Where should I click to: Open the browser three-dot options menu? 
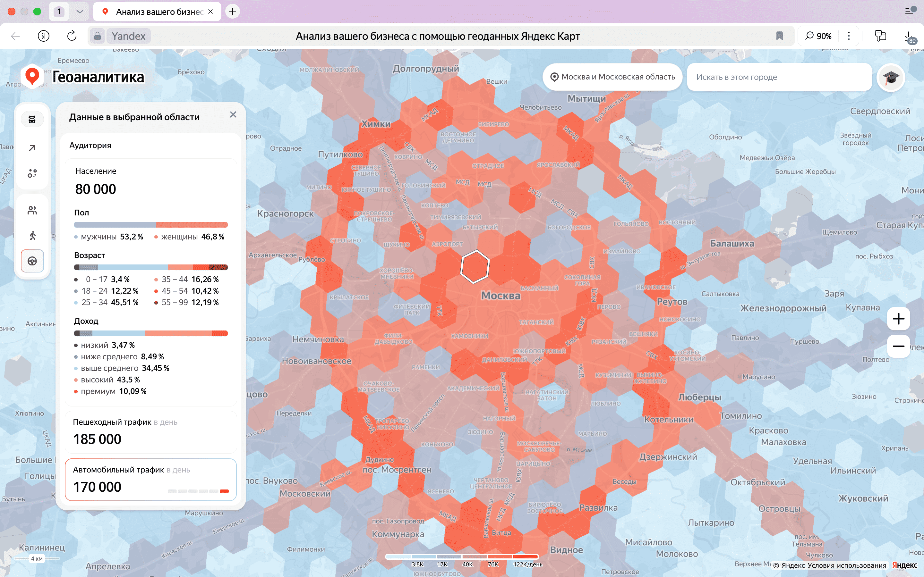pos(849,36)
